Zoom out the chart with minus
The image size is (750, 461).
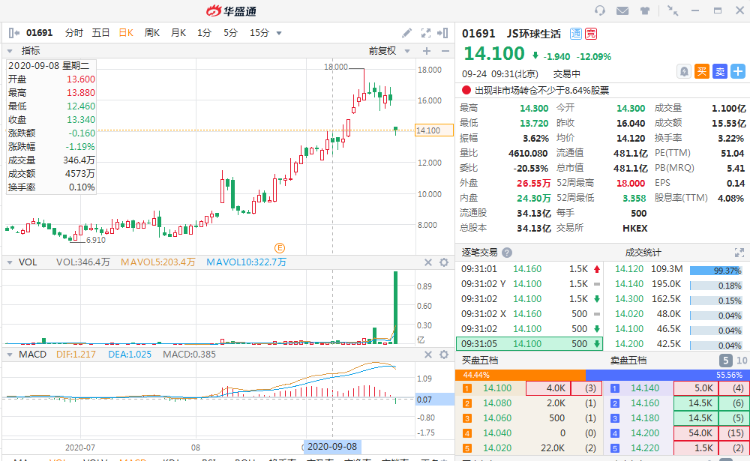point(445,51)
